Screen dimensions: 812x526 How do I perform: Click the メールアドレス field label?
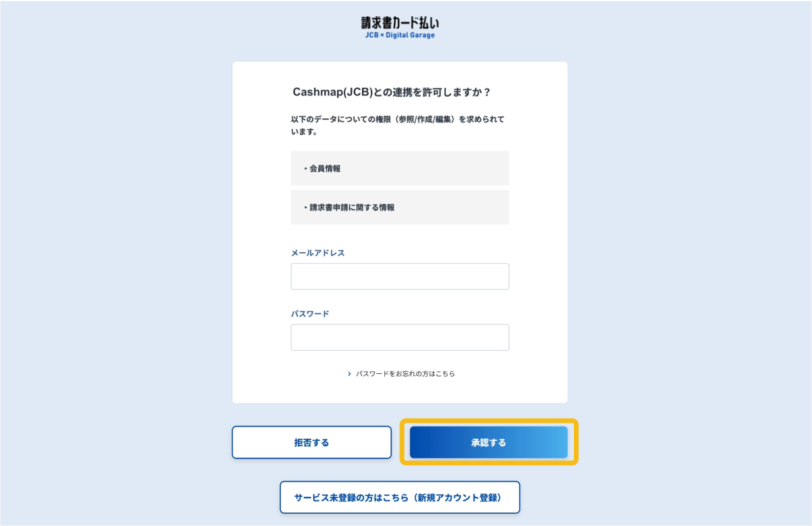pyautogui.click(x=317, y=253)
